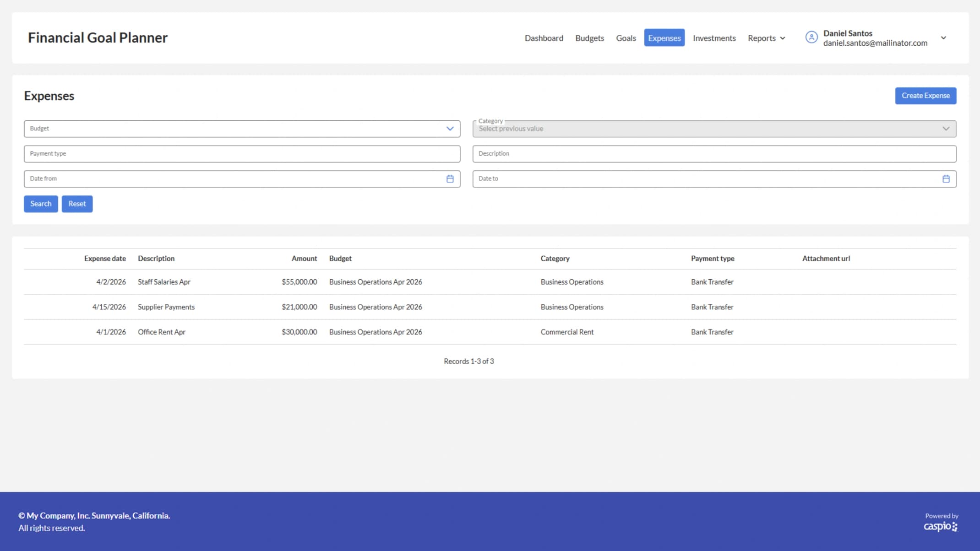
Task: Sort by Payment type column header
Action: click(713, 259)
